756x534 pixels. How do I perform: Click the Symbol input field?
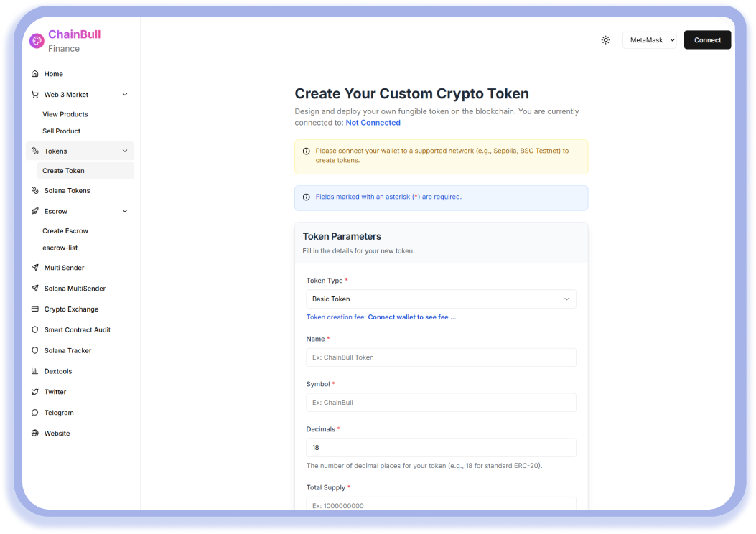pos(441,403)
